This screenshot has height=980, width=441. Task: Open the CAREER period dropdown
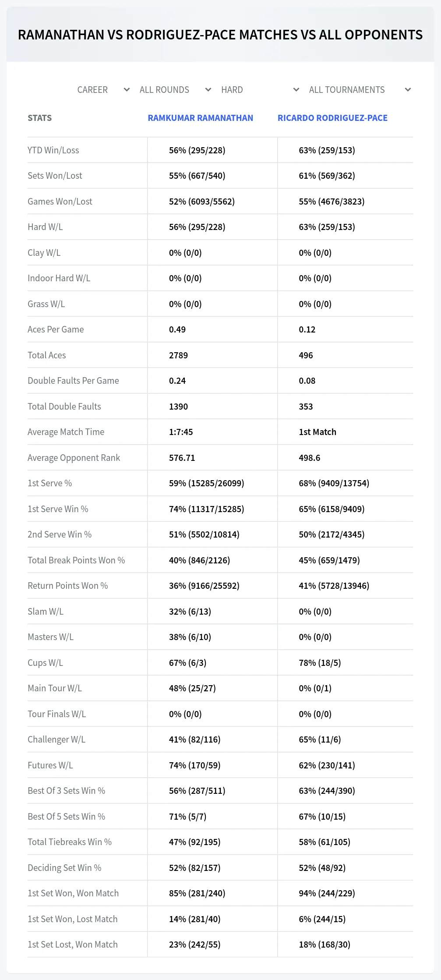coord(103,90)
